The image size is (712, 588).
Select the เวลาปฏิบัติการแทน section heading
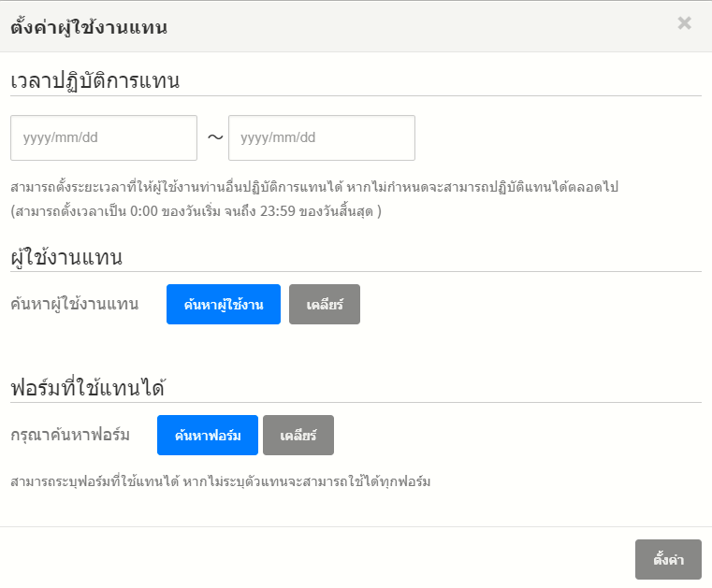[95, 80]
